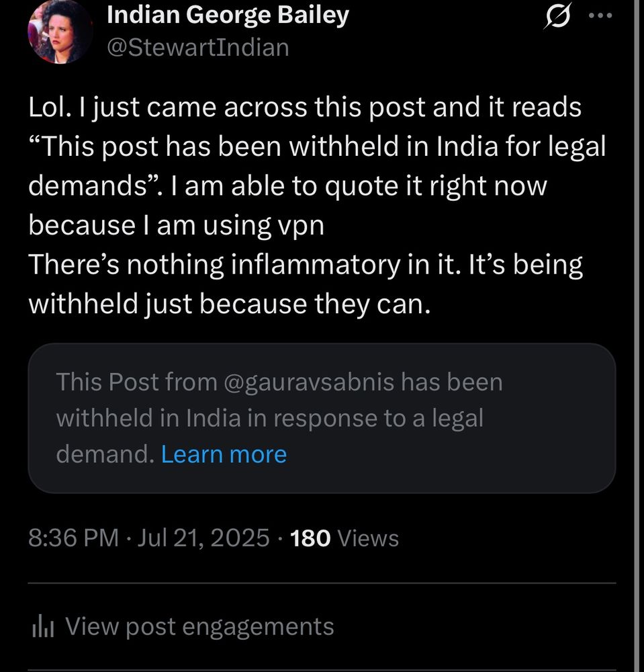Screen dimensions: 644x672
Task: Select the Jul 21, 2025 date
Action: pyautogui.click(x=203, y=538)
